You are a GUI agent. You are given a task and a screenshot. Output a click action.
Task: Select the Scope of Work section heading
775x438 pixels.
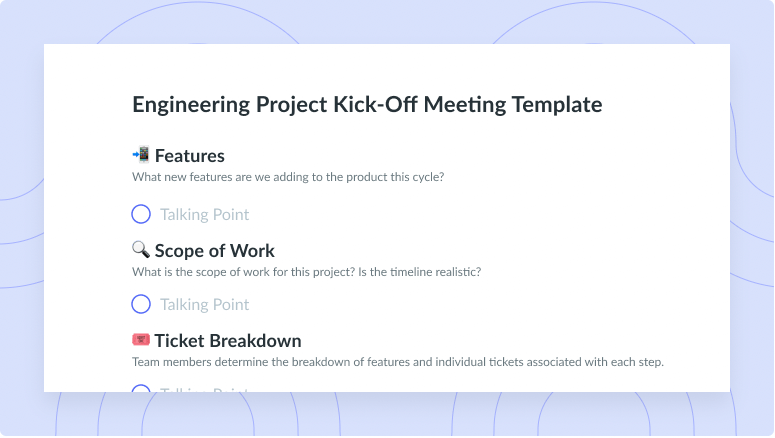(x=215, y=251)
